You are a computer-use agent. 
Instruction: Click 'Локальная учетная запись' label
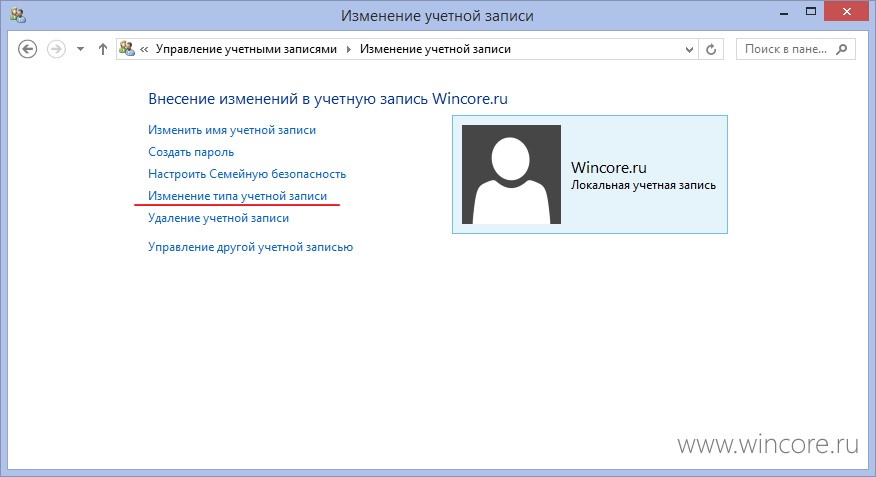[x=643, y=185]
